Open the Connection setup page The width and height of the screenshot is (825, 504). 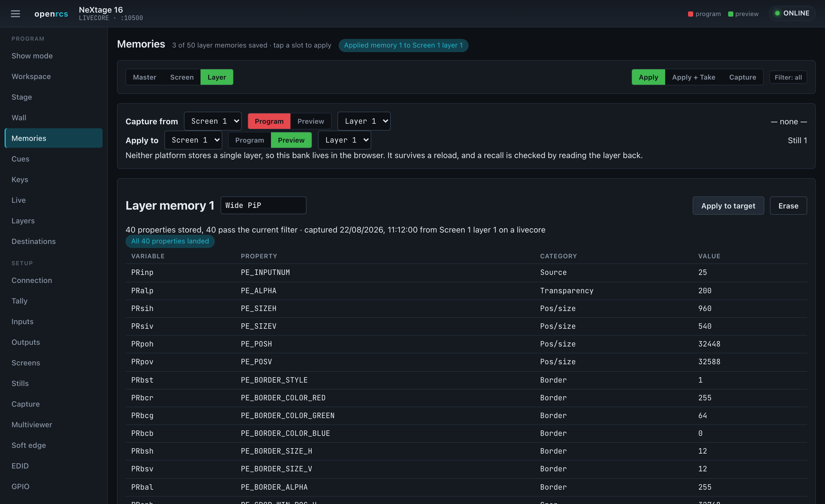click(54, 280)
